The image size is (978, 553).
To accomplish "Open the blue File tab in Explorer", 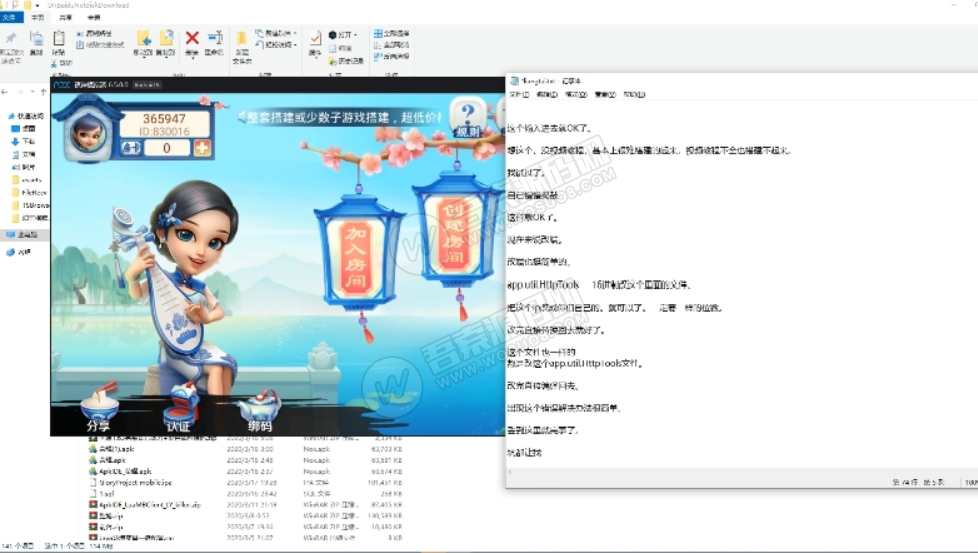I will (x=11, y=17).
